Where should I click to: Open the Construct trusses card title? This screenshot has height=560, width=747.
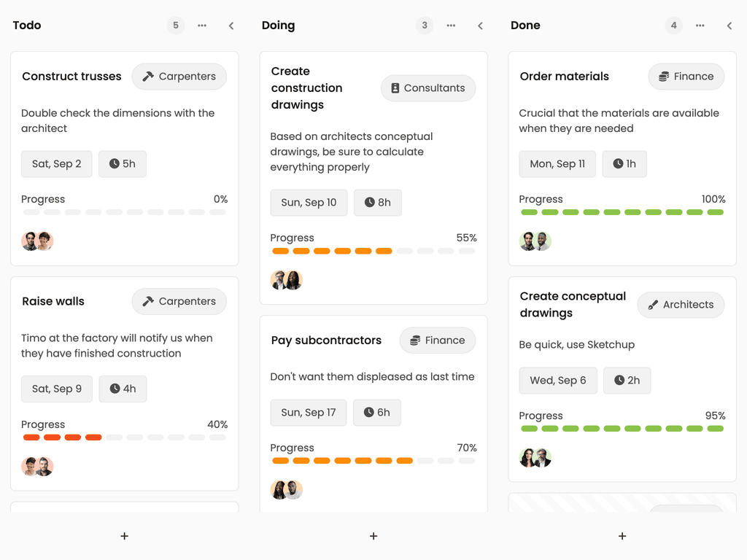(x=71, y=76)
